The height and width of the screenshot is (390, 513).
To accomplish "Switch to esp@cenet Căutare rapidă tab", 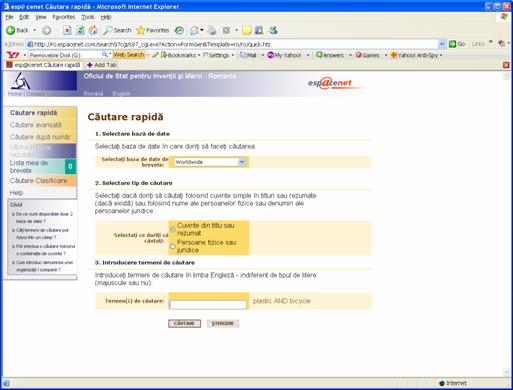I will point(44,65).
